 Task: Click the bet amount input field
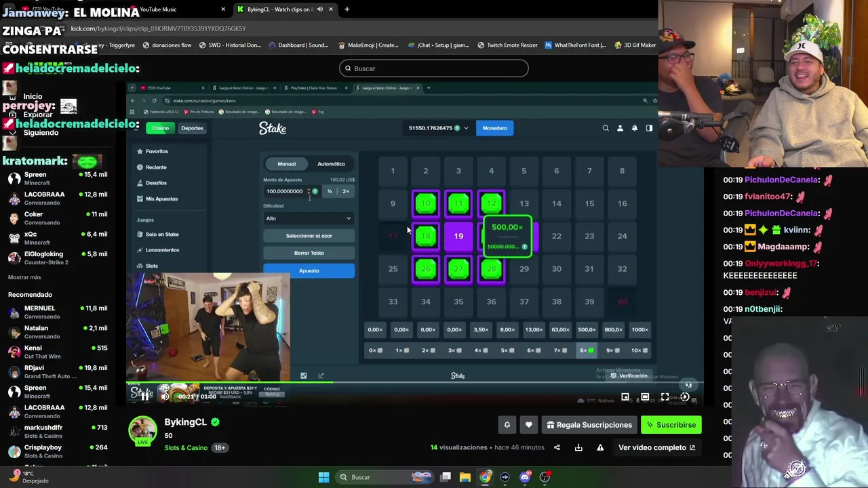pos(292,191)
